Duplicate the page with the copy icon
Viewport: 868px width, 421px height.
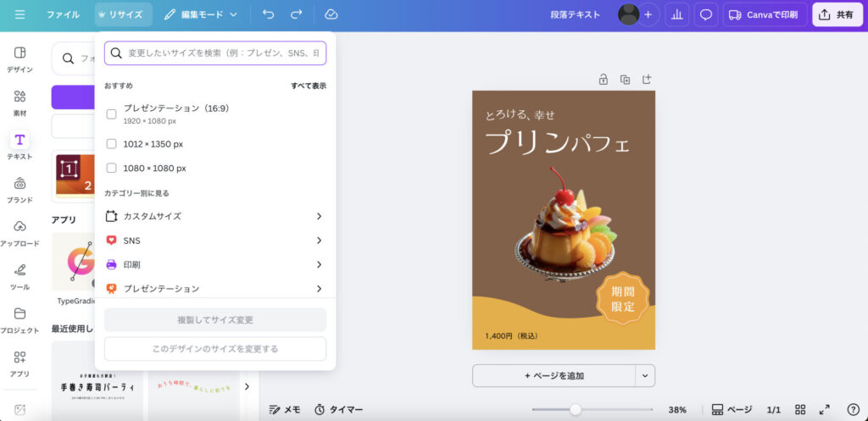[x=625, y=80]
